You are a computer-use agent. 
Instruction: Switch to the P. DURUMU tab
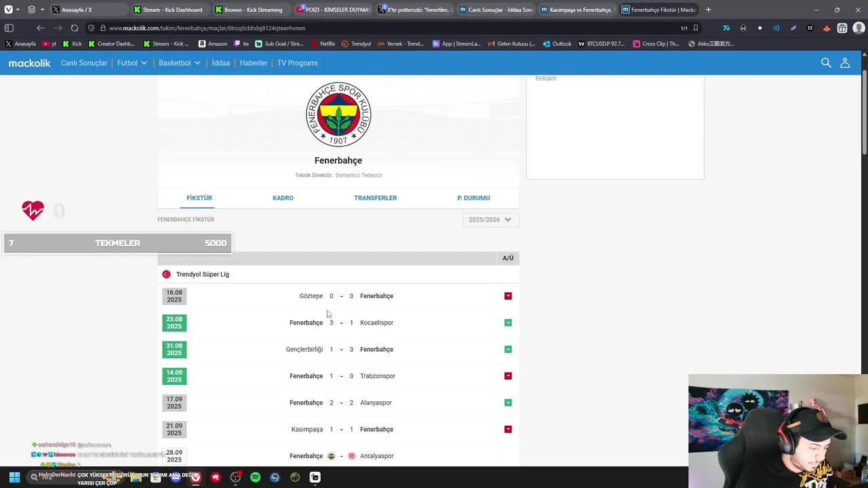[x=473, y=198]
